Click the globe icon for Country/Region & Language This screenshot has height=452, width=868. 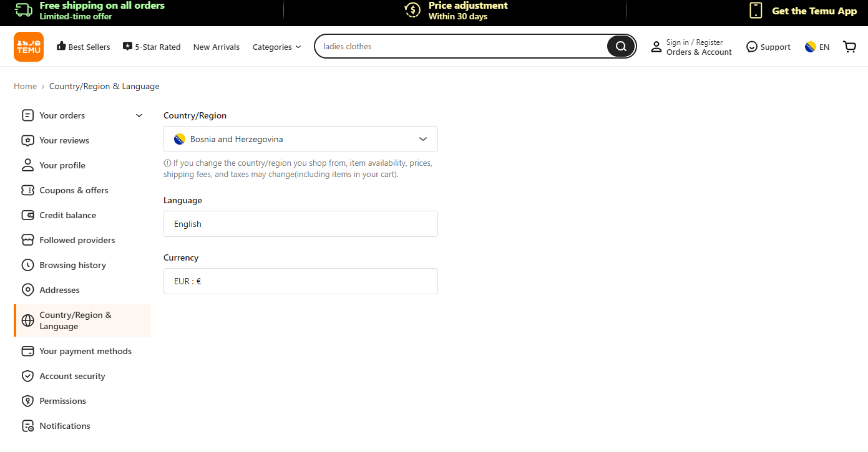[27, 320]
